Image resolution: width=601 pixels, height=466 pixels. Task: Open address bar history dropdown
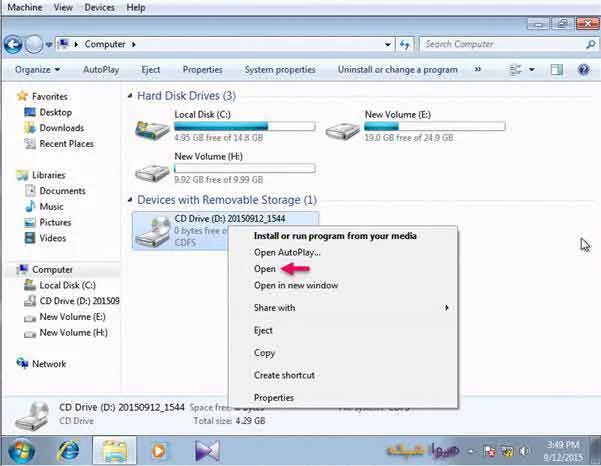(x=388, y=44)
